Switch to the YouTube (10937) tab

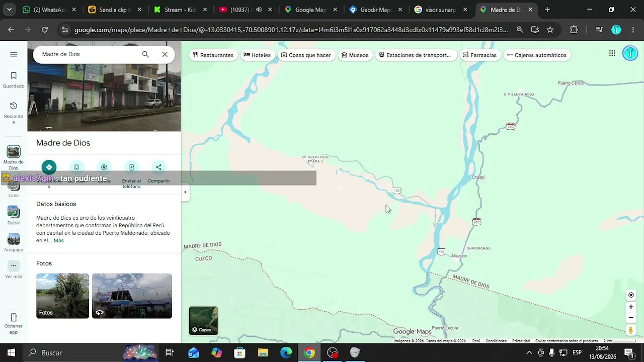246,10
